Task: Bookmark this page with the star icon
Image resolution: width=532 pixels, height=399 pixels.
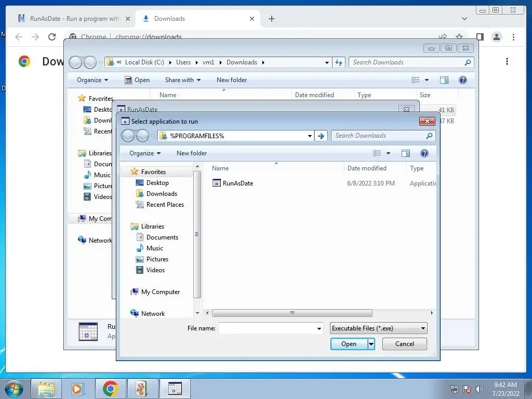Action: tap(459, 36)
